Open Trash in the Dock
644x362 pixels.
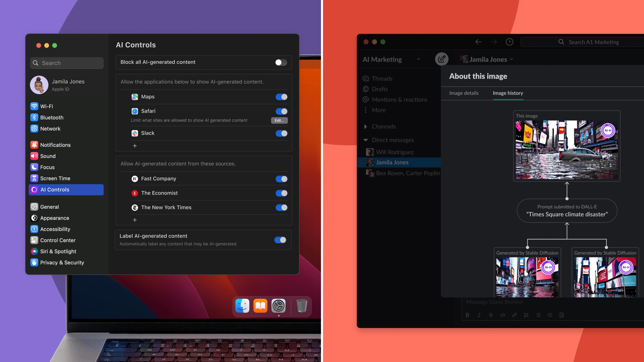tap(302, 305)
